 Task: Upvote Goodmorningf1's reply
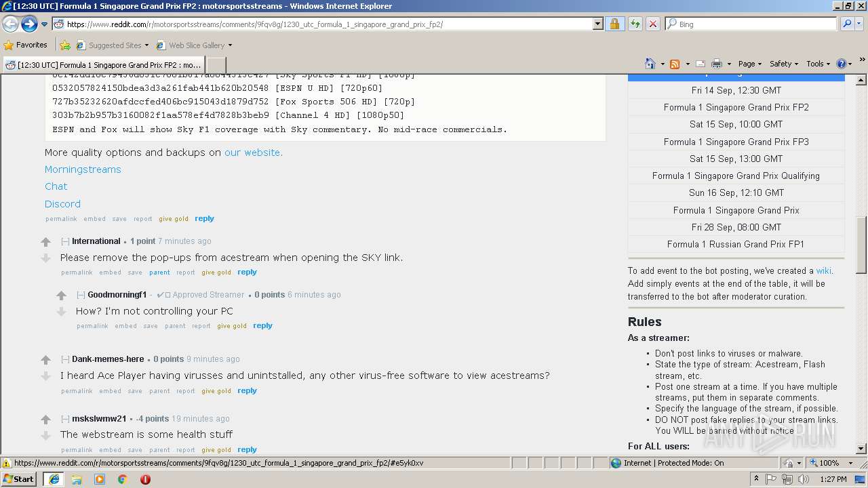click(61, 296)
